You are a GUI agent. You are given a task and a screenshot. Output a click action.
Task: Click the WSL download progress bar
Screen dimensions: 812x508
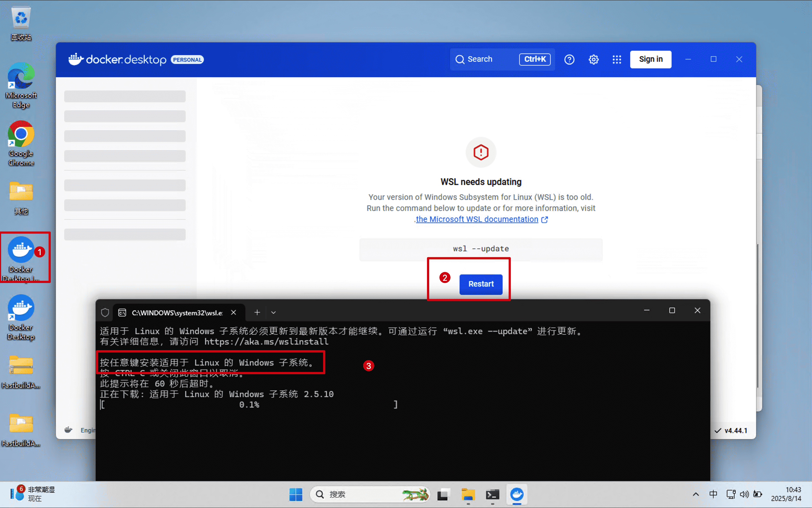coord(249,405)
